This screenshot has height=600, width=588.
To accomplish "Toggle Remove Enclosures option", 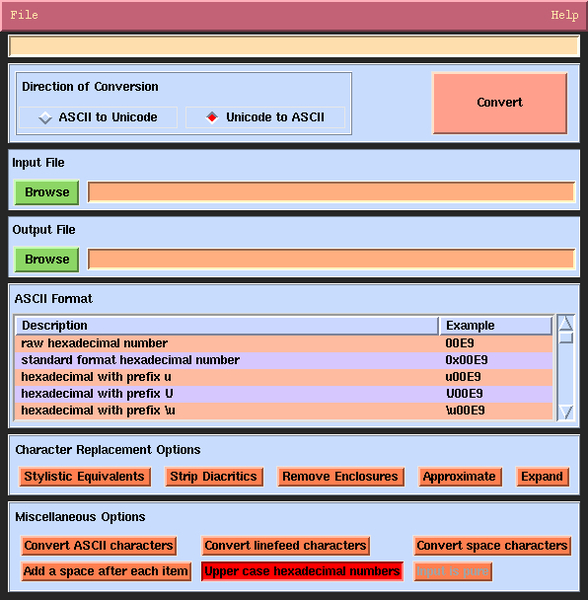I will point(340,477).
